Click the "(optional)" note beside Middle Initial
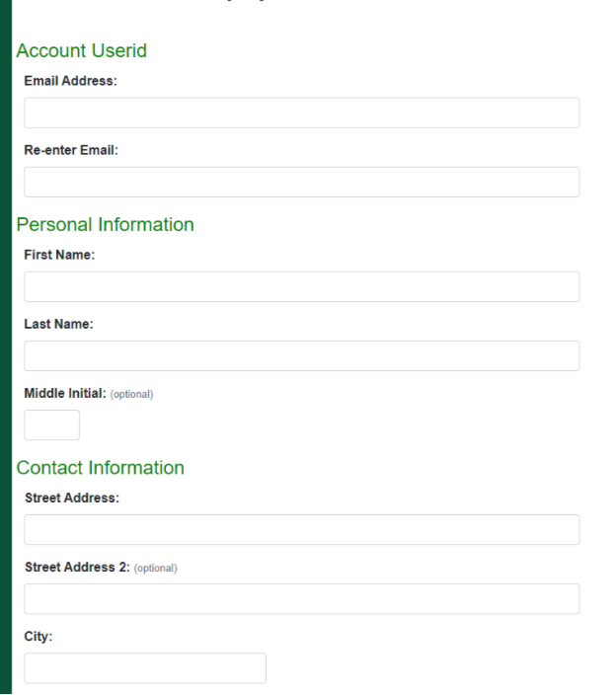This screenshot has height=695, width=616. pyautogui.click(x=131, y=395)
